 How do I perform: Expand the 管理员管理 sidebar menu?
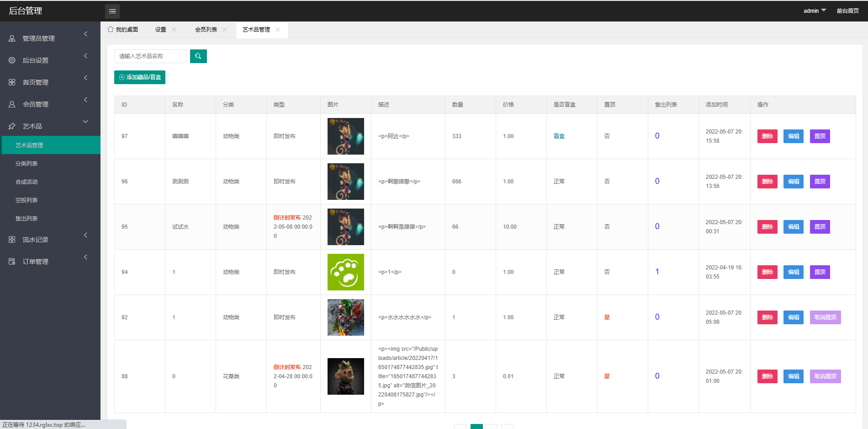(50, 38)
